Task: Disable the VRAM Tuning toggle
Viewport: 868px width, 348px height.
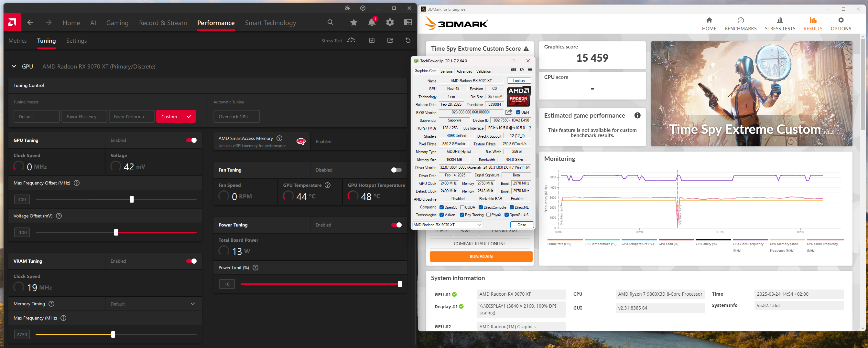Action: tap(192, 261)
